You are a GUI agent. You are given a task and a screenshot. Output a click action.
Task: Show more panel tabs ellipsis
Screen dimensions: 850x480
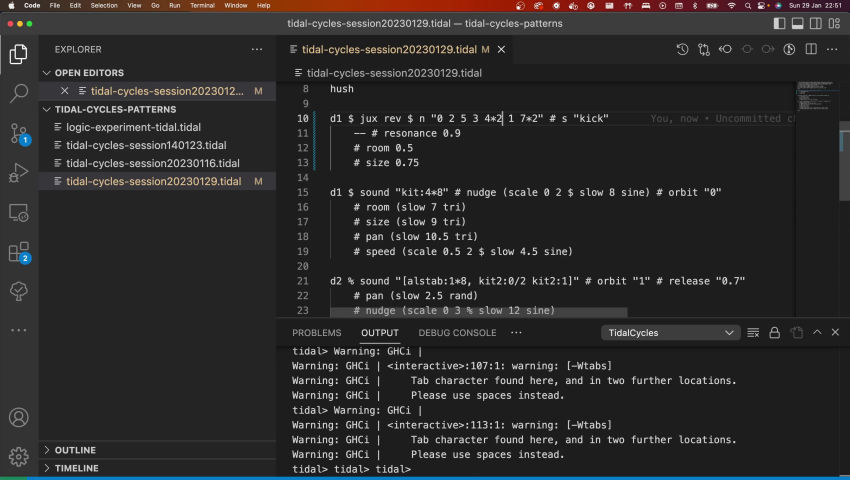pos(516,332)
